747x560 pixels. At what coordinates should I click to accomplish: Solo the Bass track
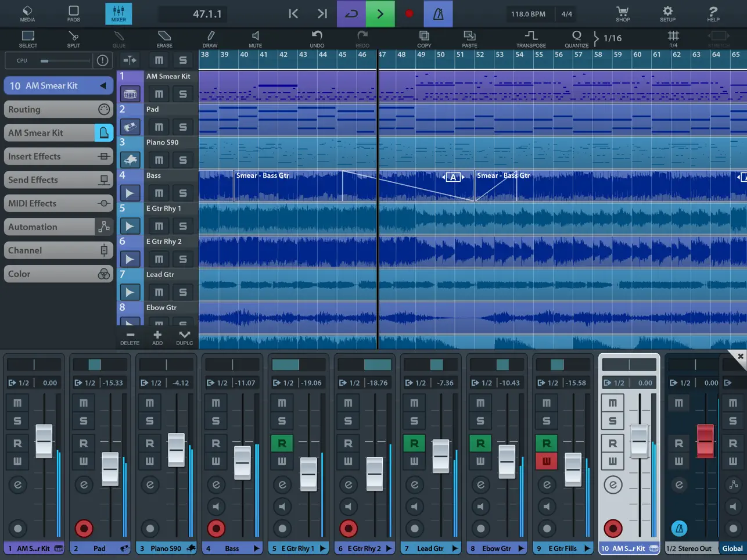pyautogui.click(x=183, y=193)
